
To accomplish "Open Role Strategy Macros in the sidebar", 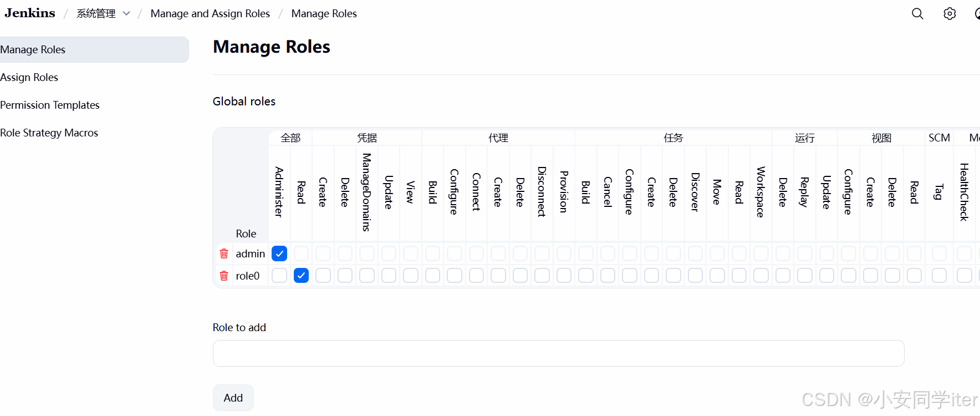I will (x=49, y=133).
